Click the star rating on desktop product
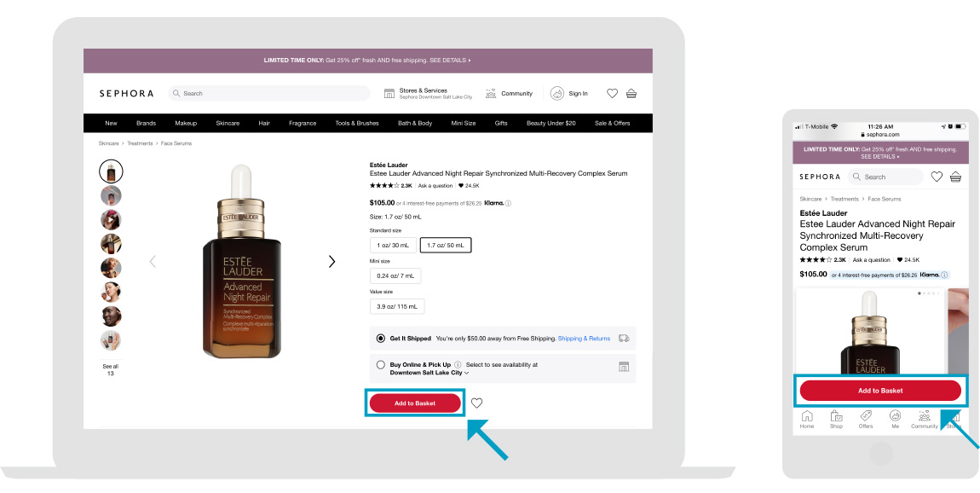 tap(384, 186)
